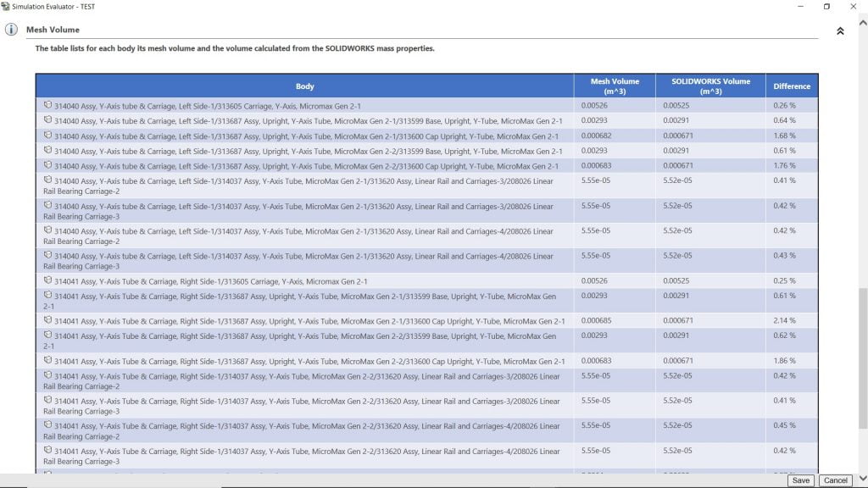Screen dimensions: 868x488
Task: Click the mesh volume value 0.000682
Action: (596, 136)
